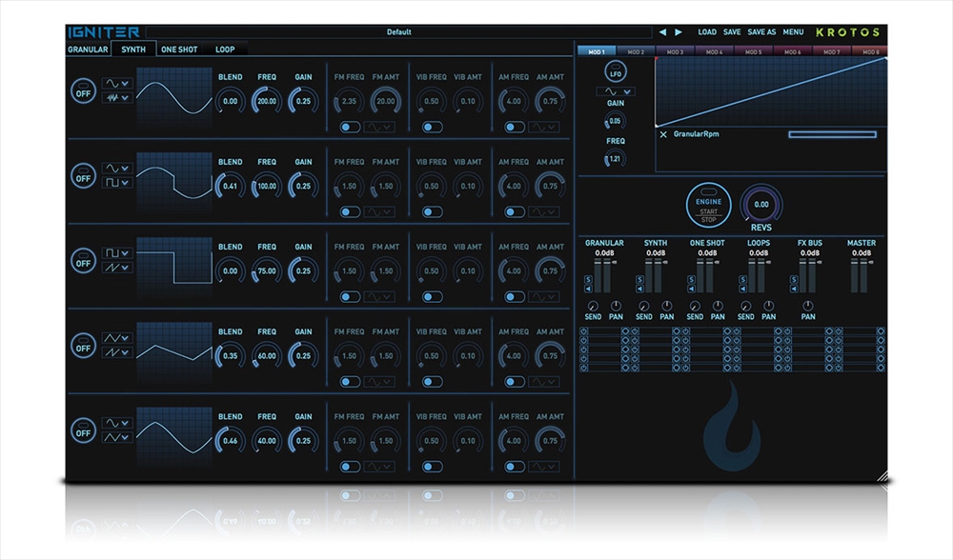The height and width of the screenshot is (560, 953).
Task: Open the AM waveform dropdown on the 100.00 oscillator
Action: click(x=544, y=212)
